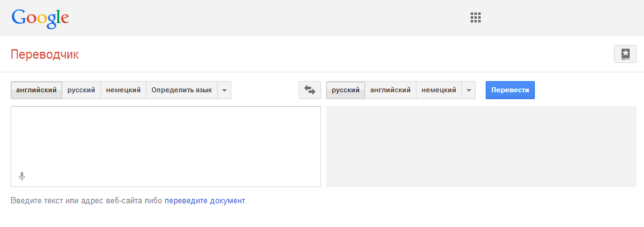Select немецкий as source language
644x227 pixels.
pyautogui.click(x=123, y=90)
